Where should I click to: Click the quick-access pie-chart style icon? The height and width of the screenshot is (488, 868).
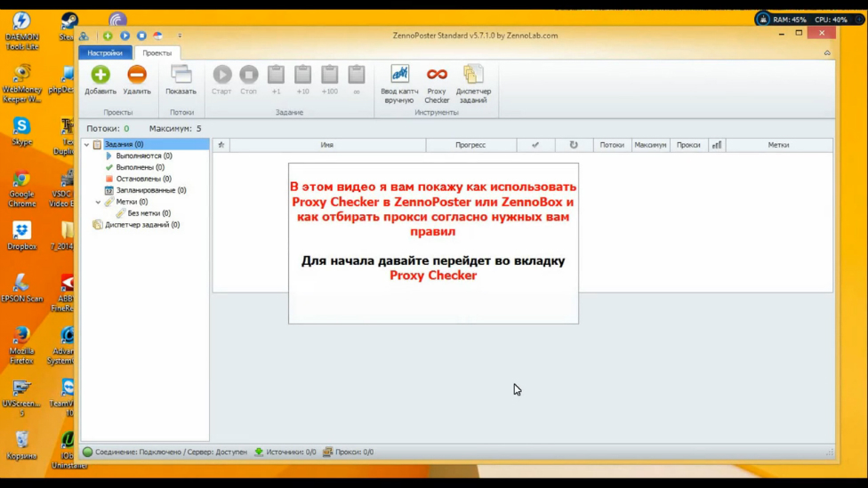coord(158,36)
